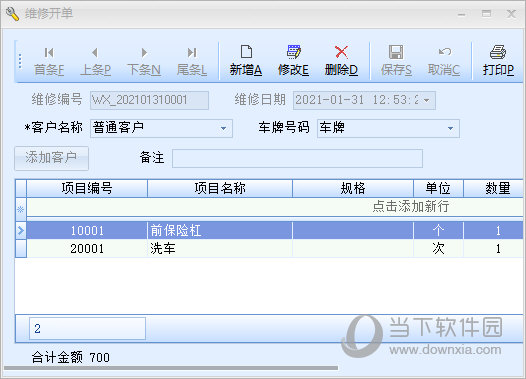
Task: Focus the 备注 remarks field
Action: pyautogui.click(x=297, y=158)
